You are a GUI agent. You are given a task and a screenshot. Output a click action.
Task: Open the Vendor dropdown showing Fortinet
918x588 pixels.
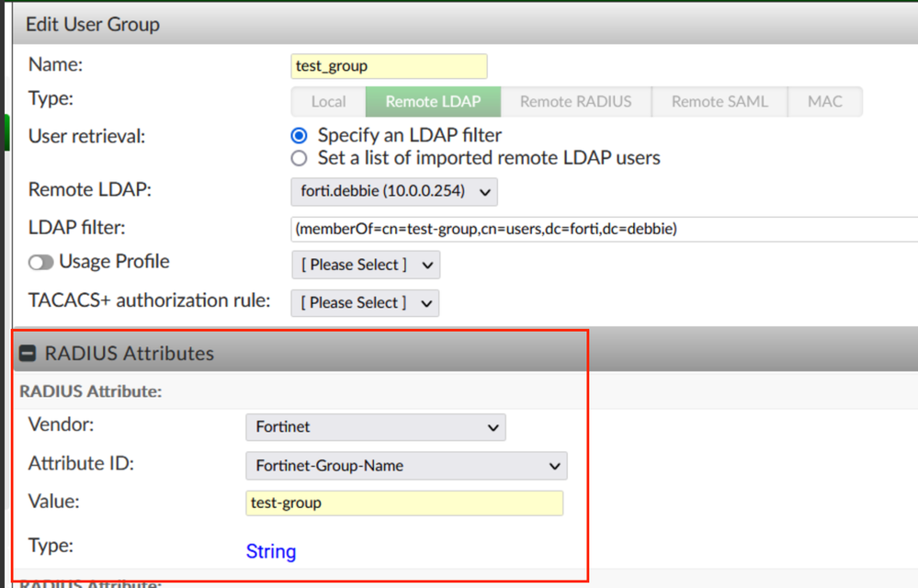point(376,427)
